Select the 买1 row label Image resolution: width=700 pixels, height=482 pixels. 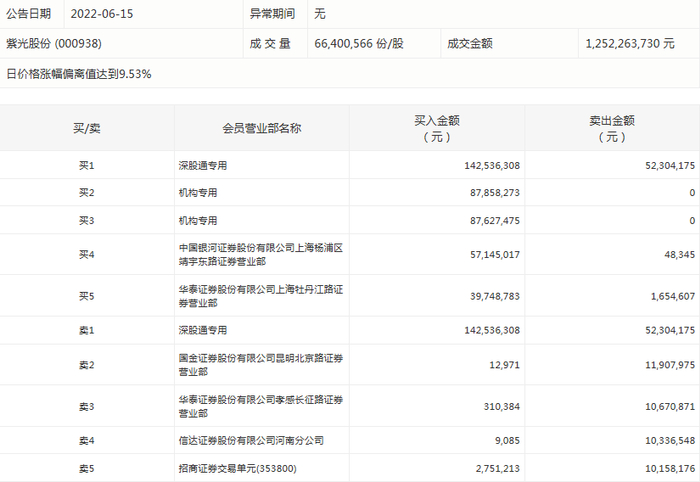(x=87, y=166)
